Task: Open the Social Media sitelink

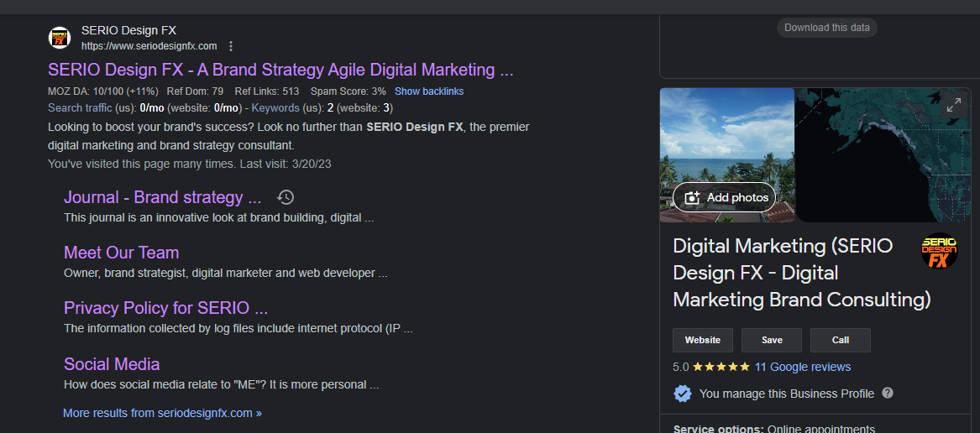Action: [112, 363]
